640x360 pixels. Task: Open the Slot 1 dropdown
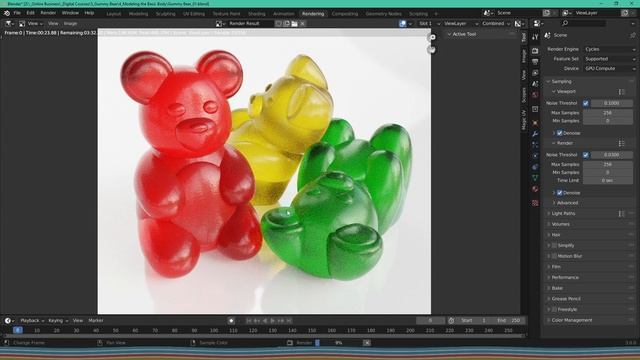tap(429, 24)
